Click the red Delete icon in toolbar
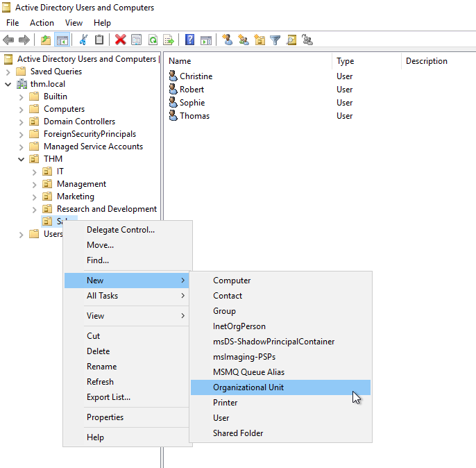476x468 pixels. (x=120, y=40)
